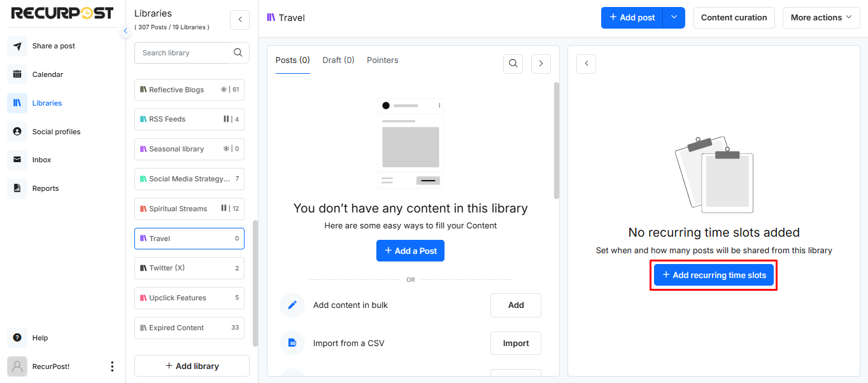The width and height of the screenshot is (868, 383).
Task: Click the RecurPost! user avatar
Action: tap(17, 366)
